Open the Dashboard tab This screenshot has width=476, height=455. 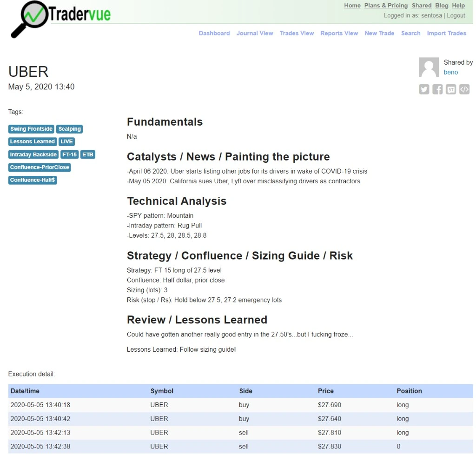[214, 33]
